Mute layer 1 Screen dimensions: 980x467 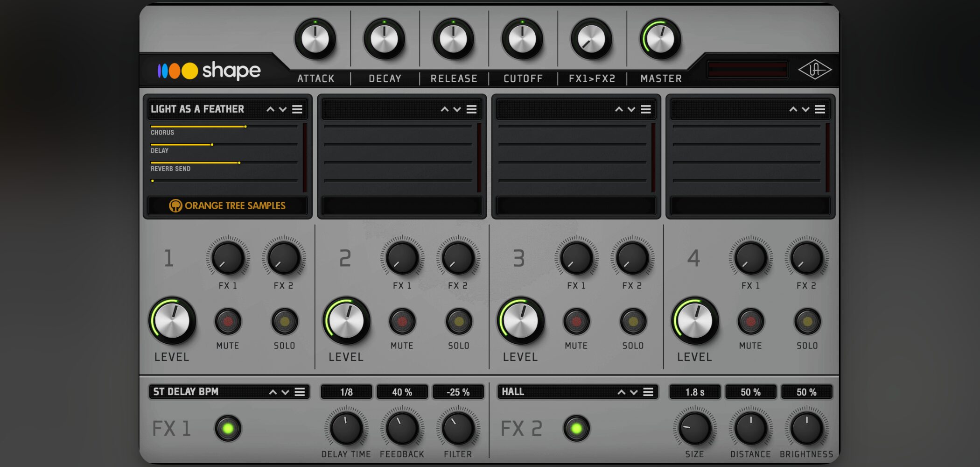[228, 321]
